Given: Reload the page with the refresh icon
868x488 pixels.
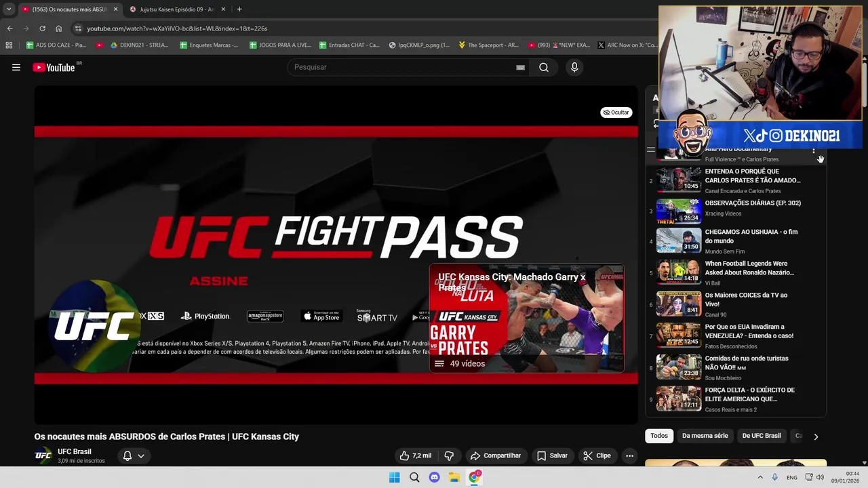Looking at the screenshot, I should 42,28.
